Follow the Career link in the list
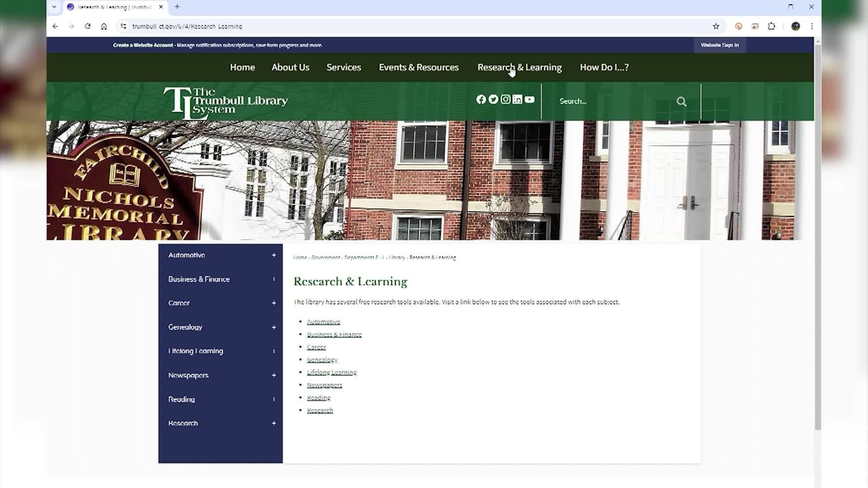The image size is (868, 488). tap(316, 347)
